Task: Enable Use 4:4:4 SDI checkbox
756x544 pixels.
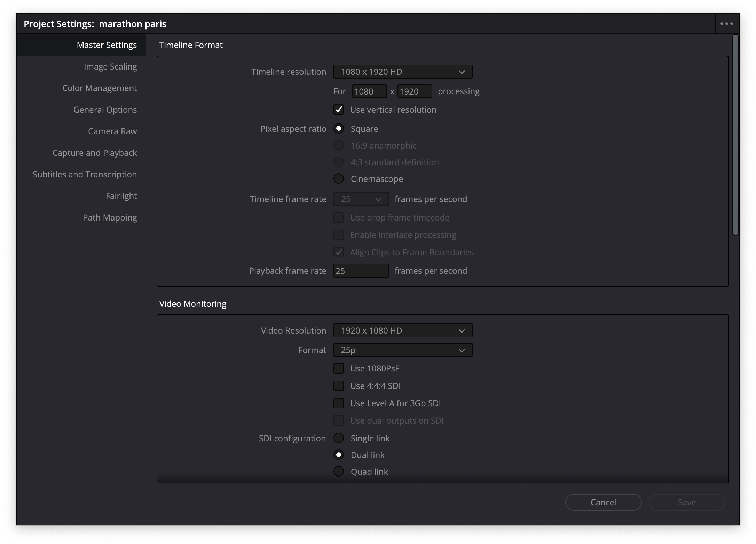Action: point(339,386)
